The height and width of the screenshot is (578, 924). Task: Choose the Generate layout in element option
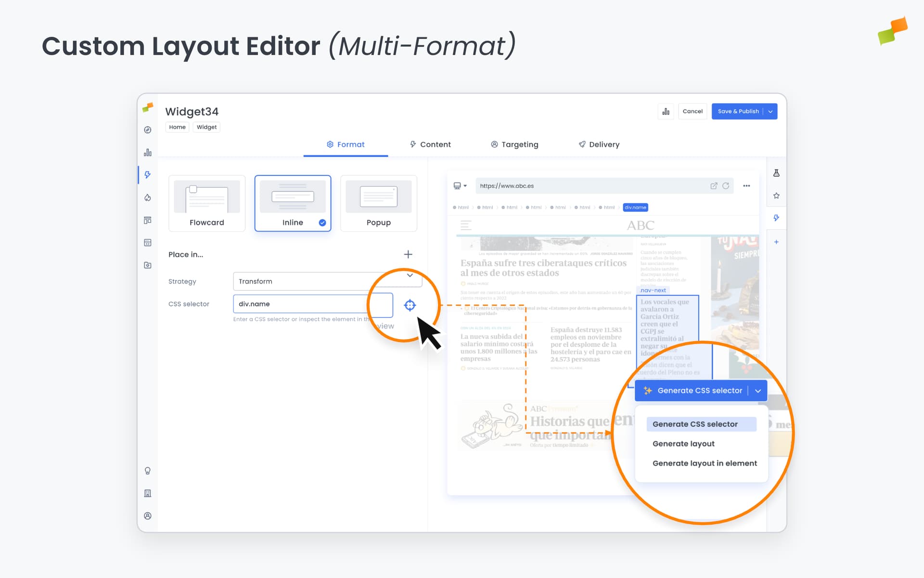pyautogui.click(x=705, y=463)
